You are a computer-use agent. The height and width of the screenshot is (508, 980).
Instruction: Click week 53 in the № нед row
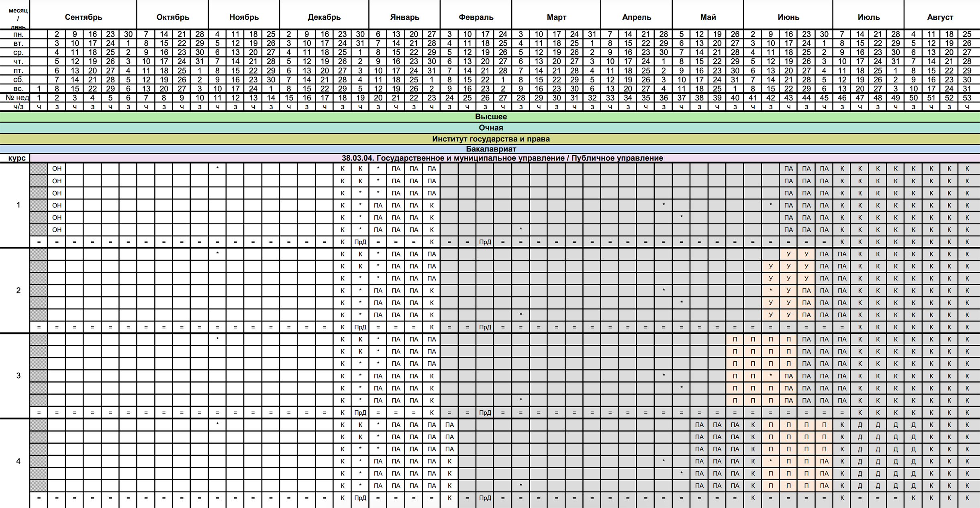[967, 98]
